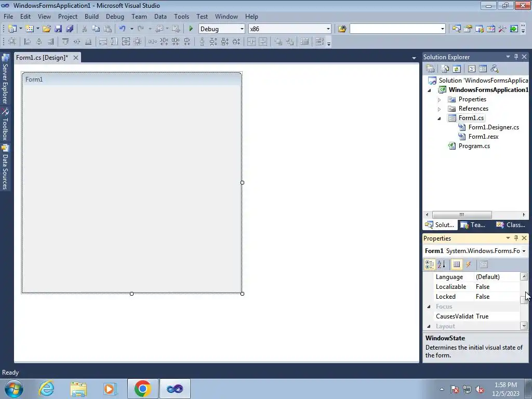The width and height of the screenshot is (532, 399).
Task: Show the Properties list button in Properties panel
Action: [x=457, y=264]
